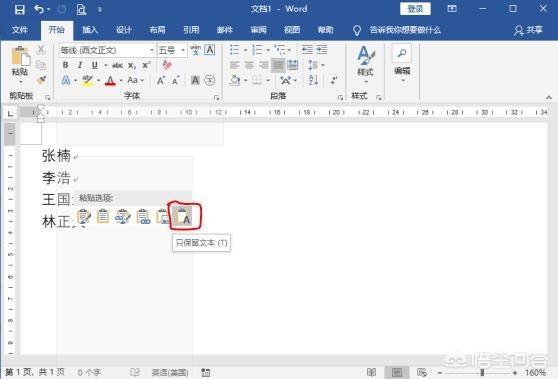Viewport: 558px width, 379px height.
Task: Choose Link & Keep Source Formatting paste option
Action: coord(123,216)
